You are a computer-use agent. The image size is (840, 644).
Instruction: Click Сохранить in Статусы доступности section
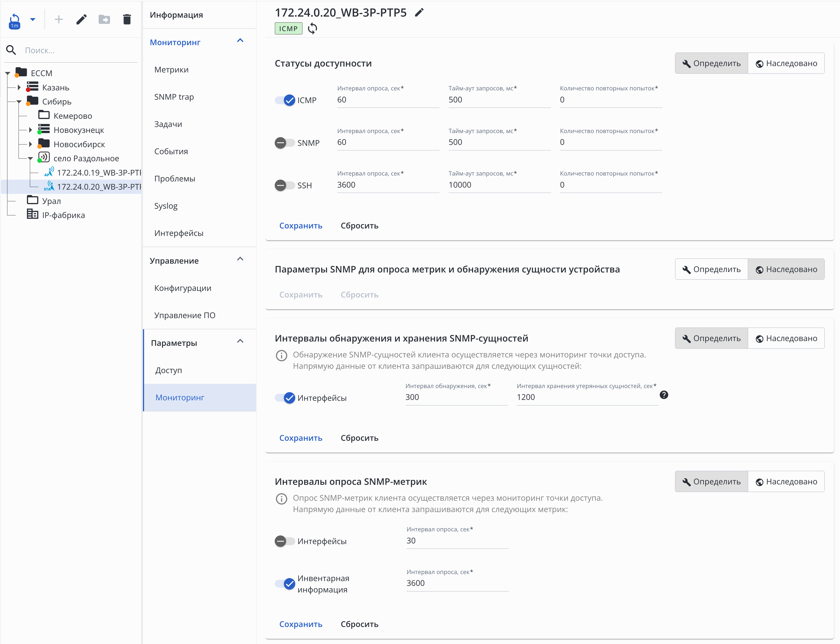[301, 226]
